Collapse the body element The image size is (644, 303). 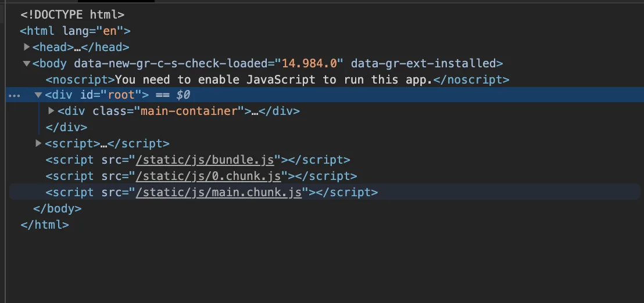(27, 63)
